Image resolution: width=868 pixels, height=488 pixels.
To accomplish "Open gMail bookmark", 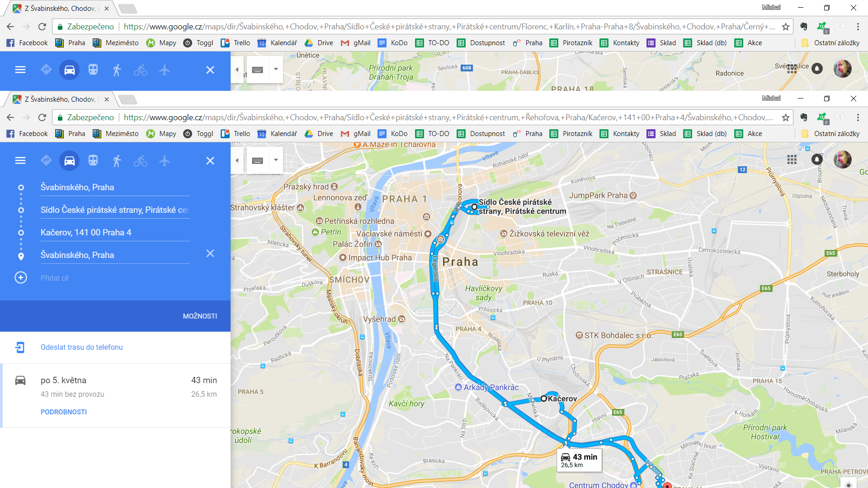I will pos(356,134).
